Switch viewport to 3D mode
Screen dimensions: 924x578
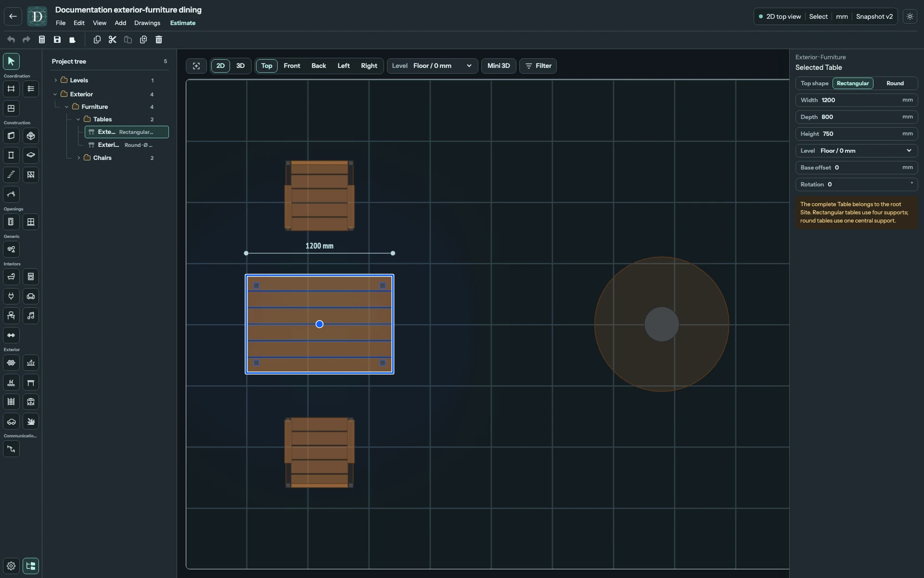click(240, 66)
